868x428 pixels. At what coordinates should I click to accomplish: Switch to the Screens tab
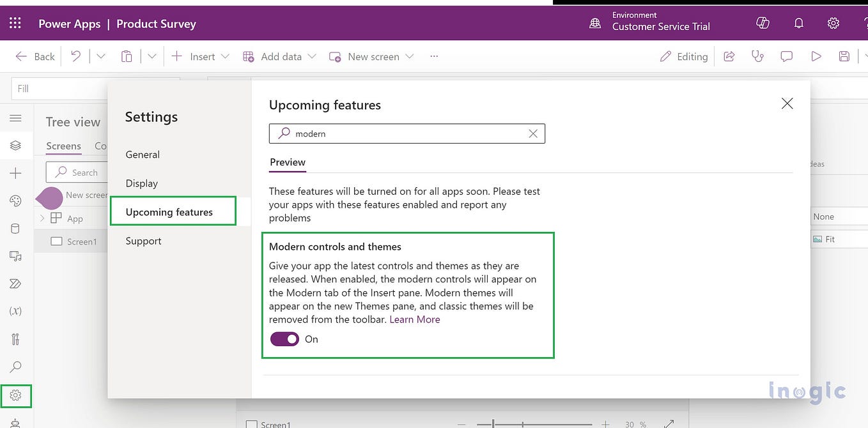click(63, 146)
